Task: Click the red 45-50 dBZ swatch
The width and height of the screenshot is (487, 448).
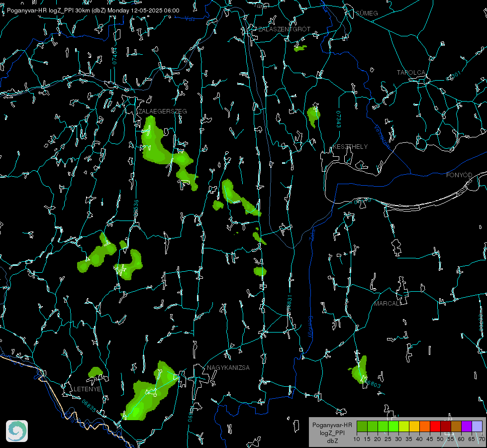Action: (x=435, y=426)
